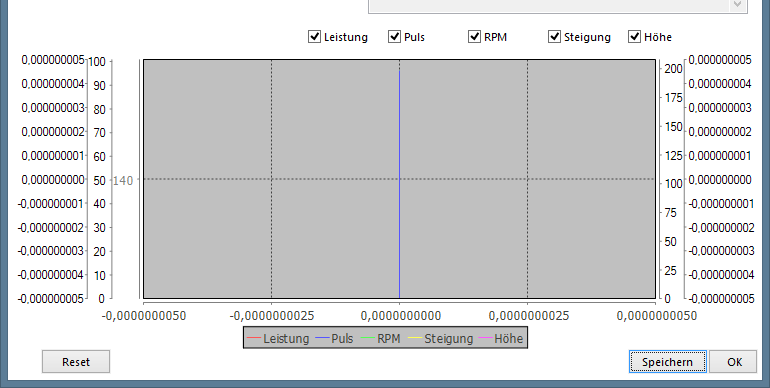Click the RPM legend entry
Viewport: 770px width, 388px height.
click(381, 338)
